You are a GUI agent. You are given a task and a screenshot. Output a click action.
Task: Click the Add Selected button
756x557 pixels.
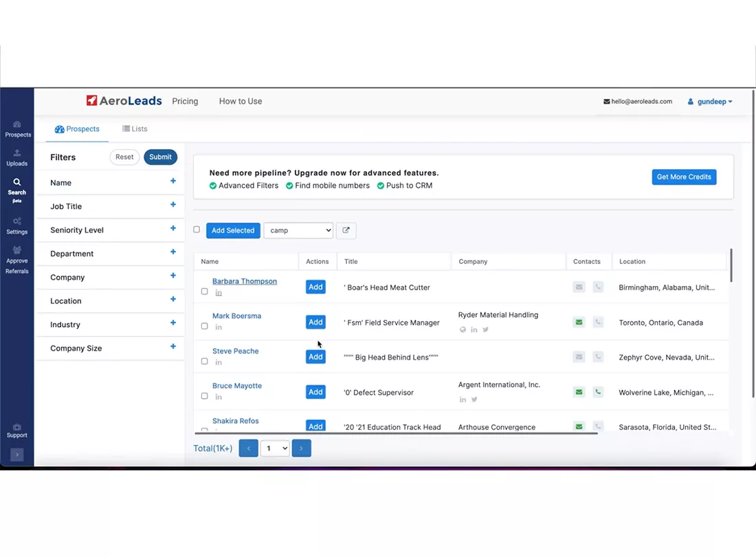coord(233,230)
